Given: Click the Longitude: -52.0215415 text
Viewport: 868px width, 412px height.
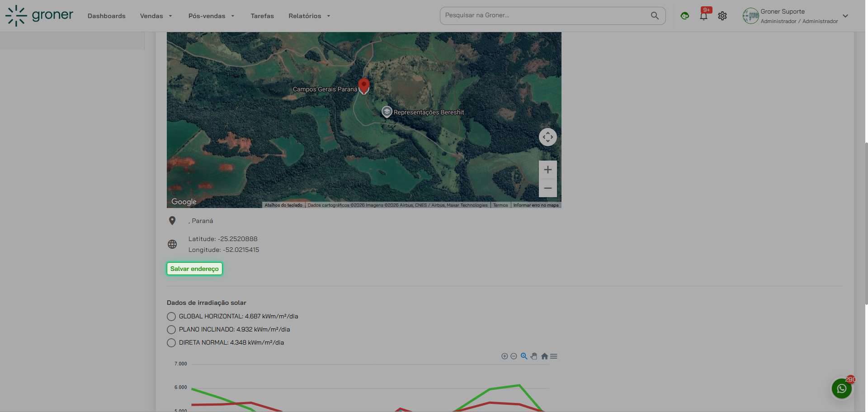Looking at the screenshot, I should tap(224, 250).
